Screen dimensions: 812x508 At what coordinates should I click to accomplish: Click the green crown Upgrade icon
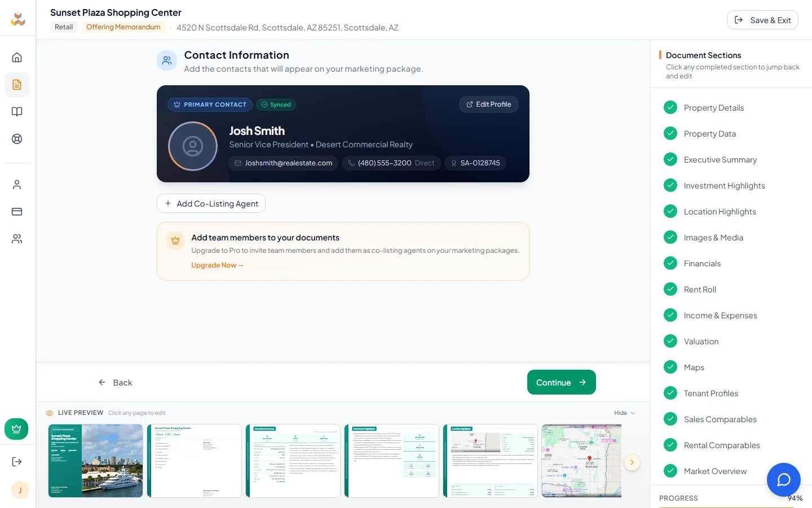(x=16, y=429)
